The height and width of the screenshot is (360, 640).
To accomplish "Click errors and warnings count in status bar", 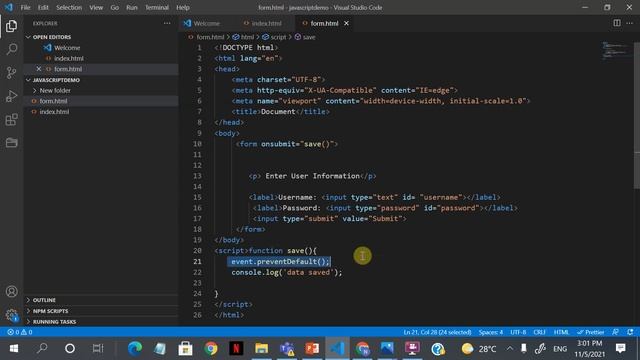I will point(20,332).
